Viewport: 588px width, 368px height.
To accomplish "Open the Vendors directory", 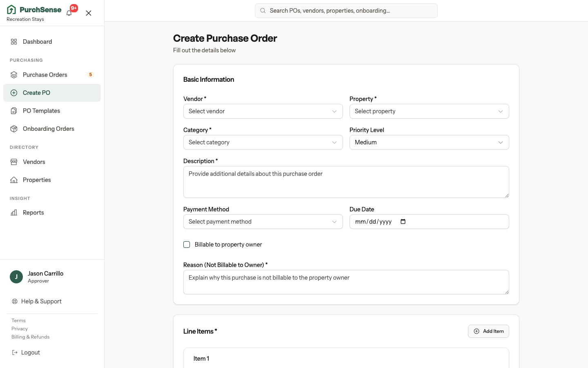I will click(52, 162).
